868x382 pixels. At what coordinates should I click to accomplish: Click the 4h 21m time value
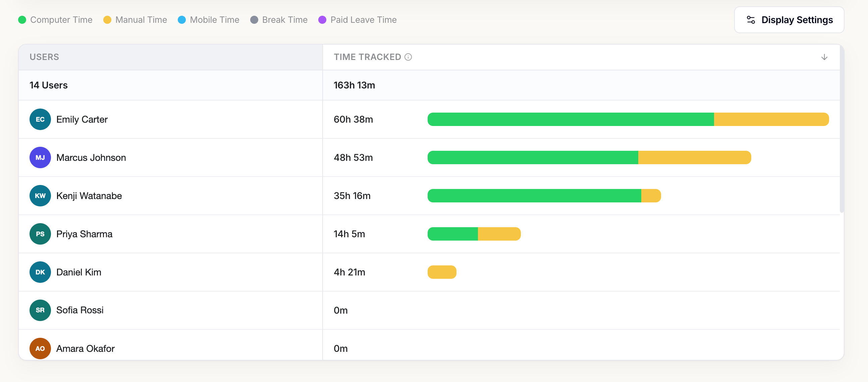[x=349, y=272]
